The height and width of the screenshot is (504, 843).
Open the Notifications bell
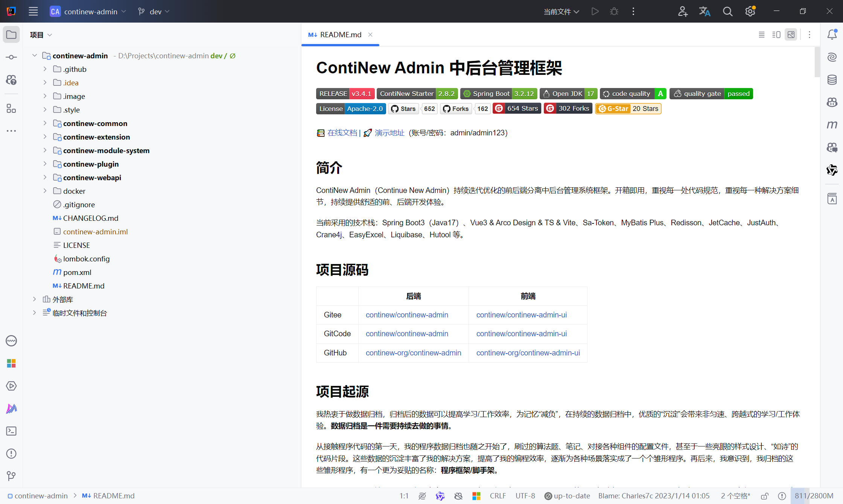click(832, 35)
